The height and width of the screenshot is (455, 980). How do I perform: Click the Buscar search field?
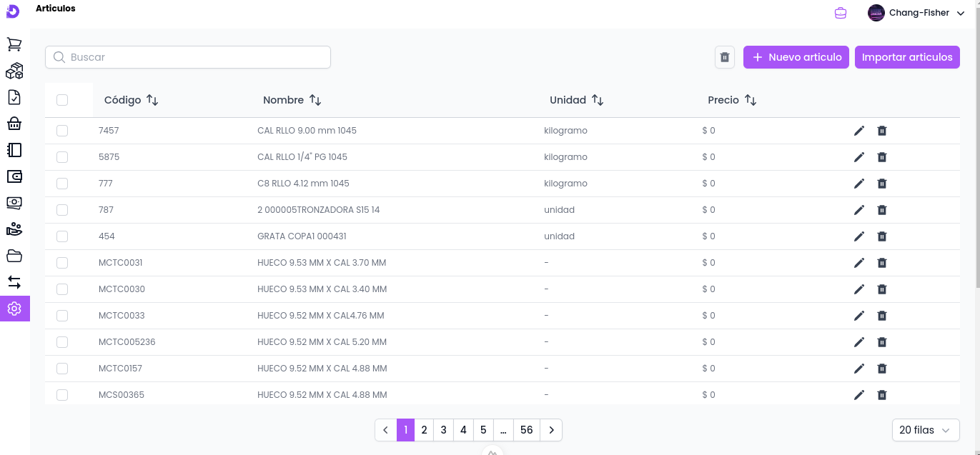(188, 57)
